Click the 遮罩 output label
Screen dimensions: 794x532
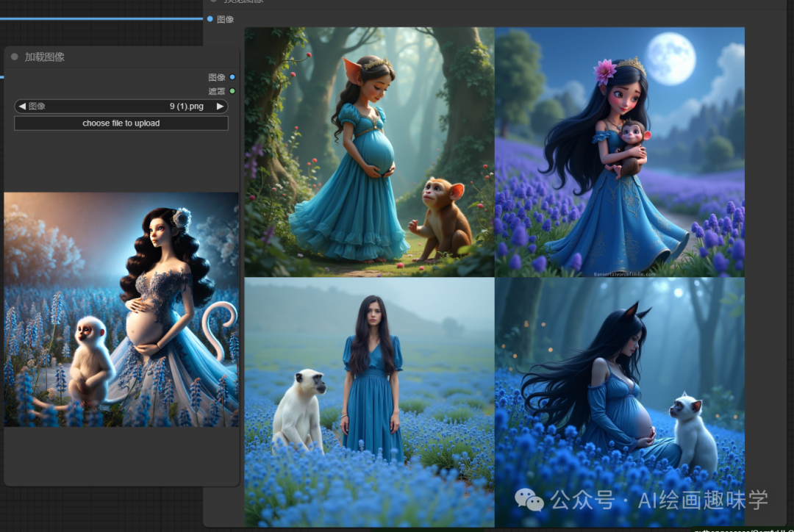217,91
